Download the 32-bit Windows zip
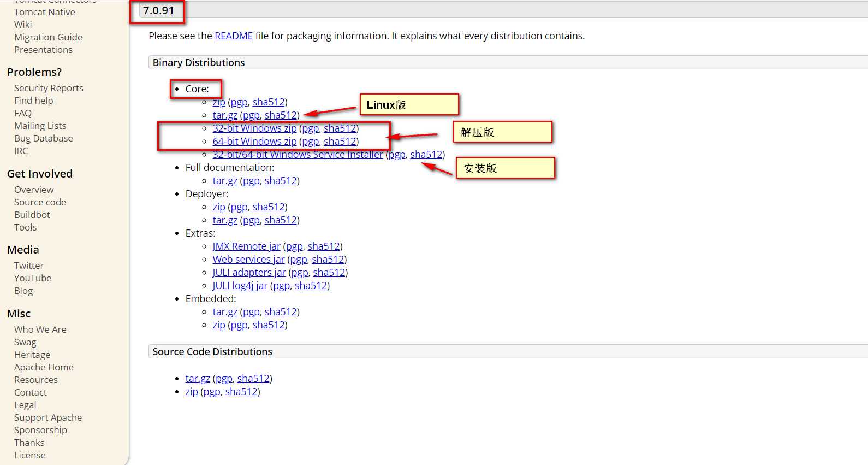The image size is (868, 465). pos(254,128)
